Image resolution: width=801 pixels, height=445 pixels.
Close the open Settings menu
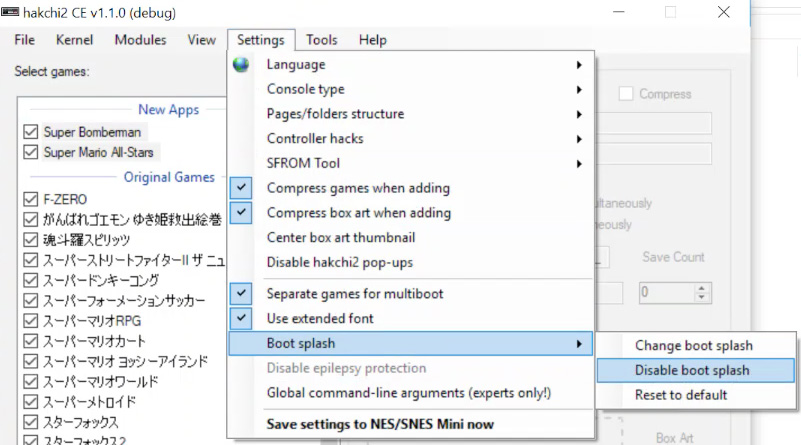pyautogui.click(x=261, y=40)
